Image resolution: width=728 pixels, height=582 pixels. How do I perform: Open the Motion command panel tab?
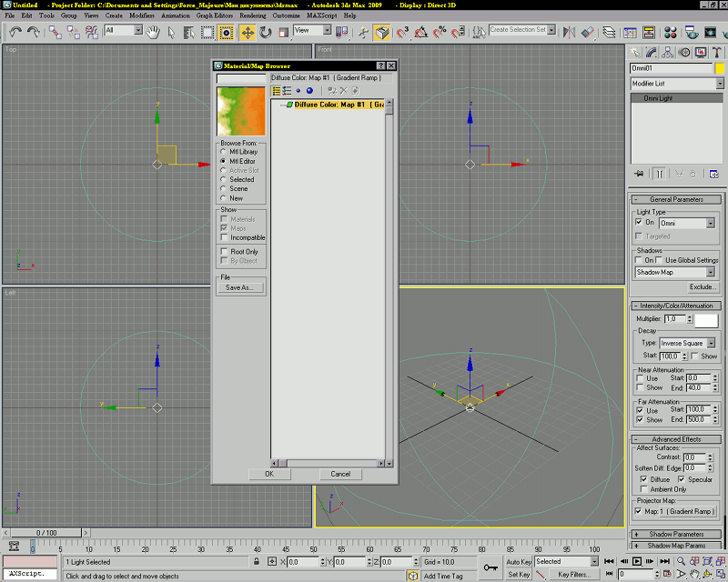684,53
